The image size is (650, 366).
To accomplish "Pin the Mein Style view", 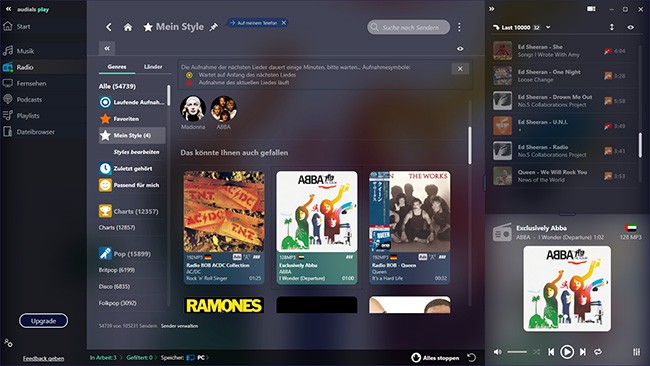I will coord(213,27).
